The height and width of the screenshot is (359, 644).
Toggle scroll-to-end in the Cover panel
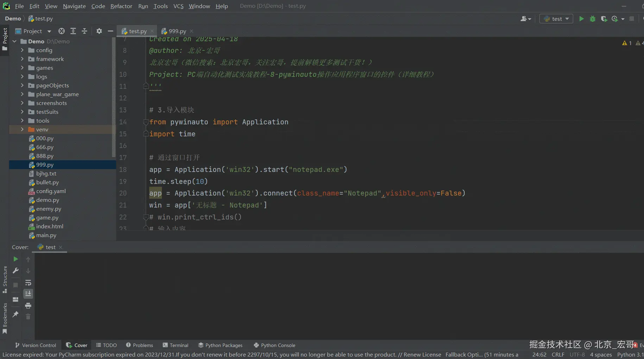pyautogui.click(x=28, y=293)
